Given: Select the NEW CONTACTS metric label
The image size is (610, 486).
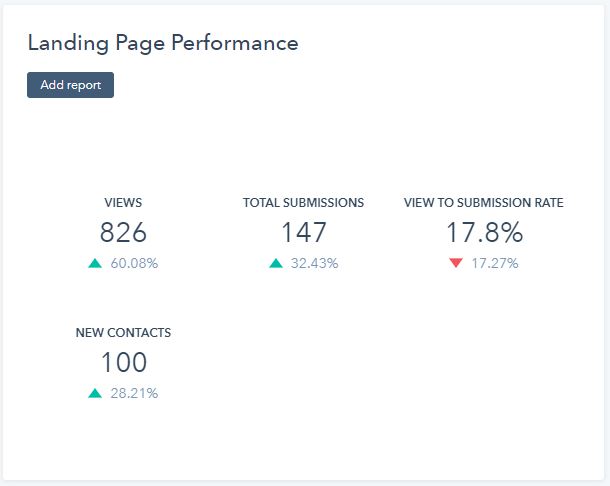Looking at the screenshot, I should [123, 333].
